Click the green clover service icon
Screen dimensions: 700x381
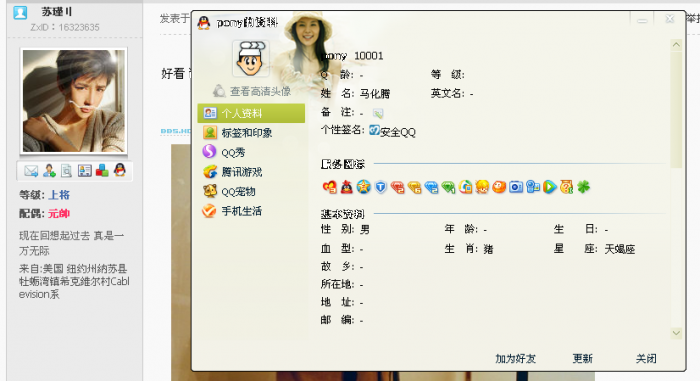click(583, 187)
